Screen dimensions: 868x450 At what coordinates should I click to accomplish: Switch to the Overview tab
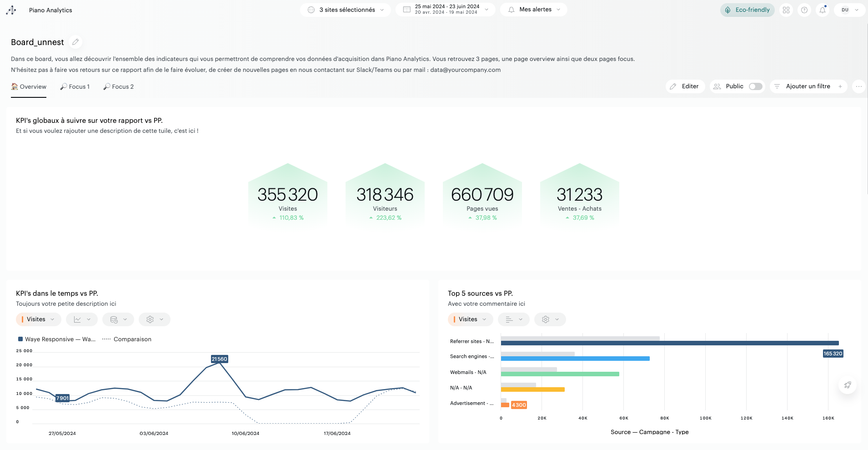[29, 87]
